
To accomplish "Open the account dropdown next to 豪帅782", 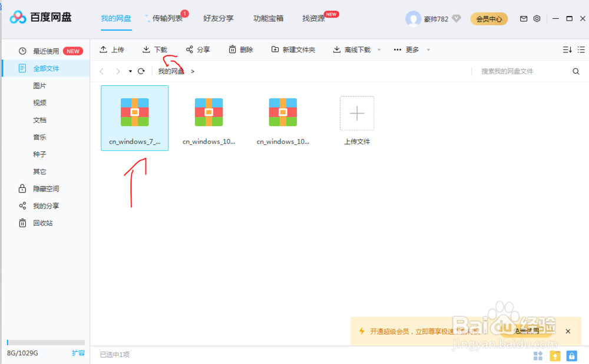I will click(x=458, y=18).
